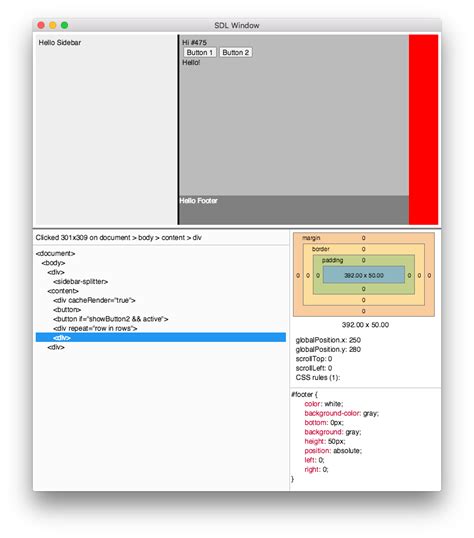Click the margin label in box model
The width and height of the screenshot is (474, 538).
click(x=311, y=238)
